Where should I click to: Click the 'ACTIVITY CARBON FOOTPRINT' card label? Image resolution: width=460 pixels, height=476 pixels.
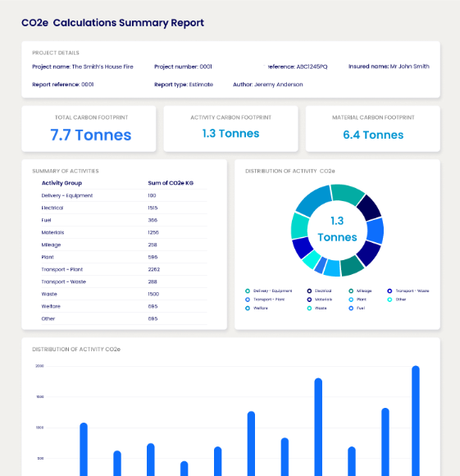(x=230, y=117)
